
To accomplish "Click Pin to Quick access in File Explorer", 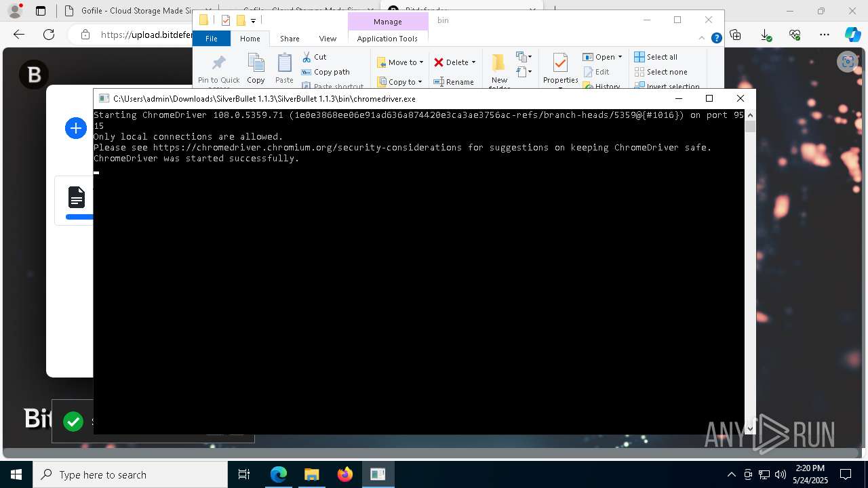I will coord(218,70).
